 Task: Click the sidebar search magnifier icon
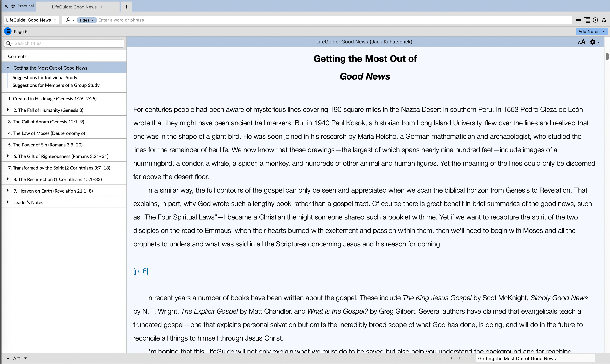[9, 43]
